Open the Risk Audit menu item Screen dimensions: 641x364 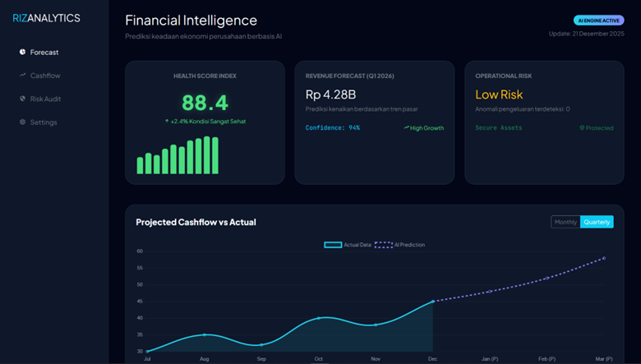[x=45, y=99]
